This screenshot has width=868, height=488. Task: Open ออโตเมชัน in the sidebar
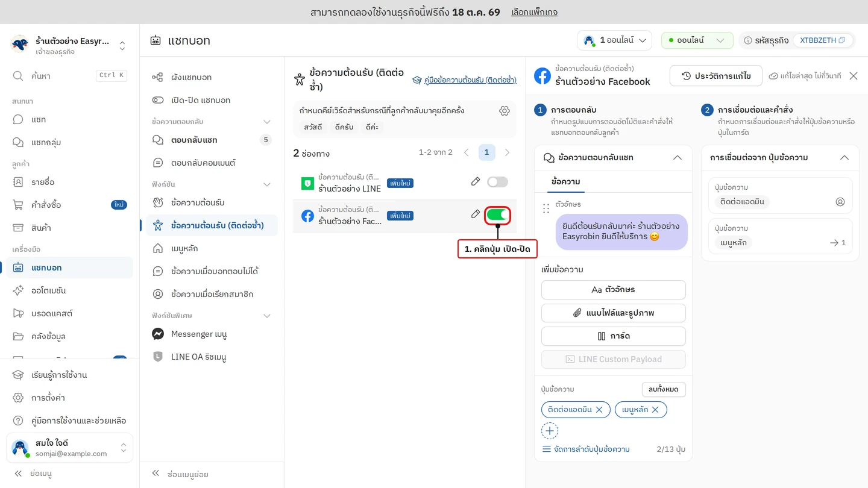click(x=69, y=290)
